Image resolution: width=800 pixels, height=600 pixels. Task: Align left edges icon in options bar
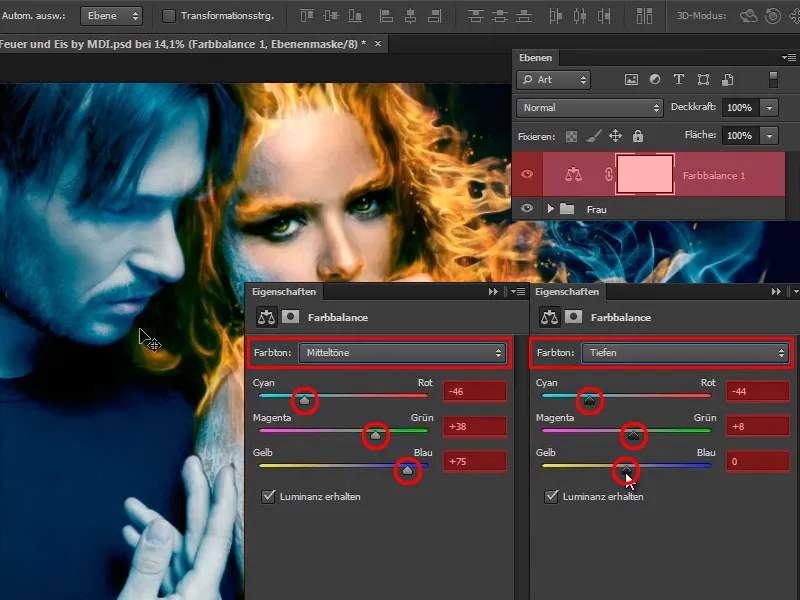[386, 16]
